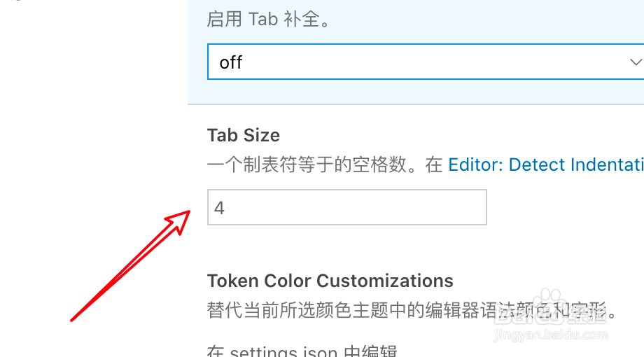Viewport: 644px width, 357px height.
Task: Click the Token Color description 替代当前所选颜色主题
Action: click(412, 310)
